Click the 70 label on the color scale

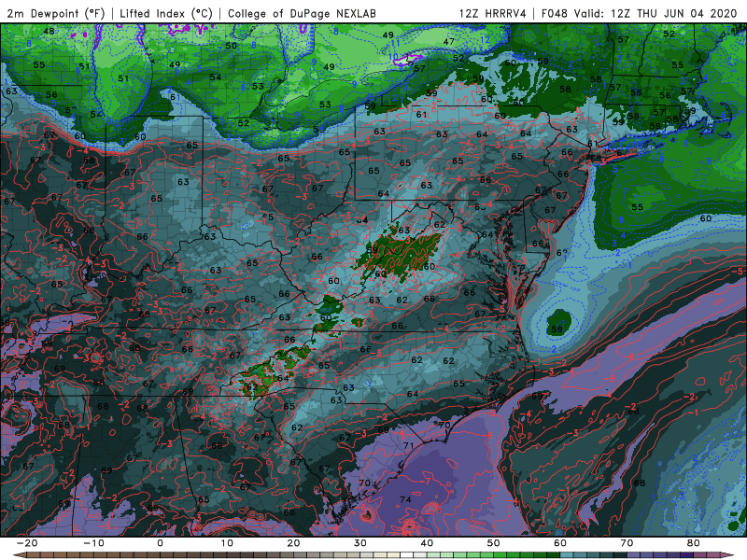[627, 543]
